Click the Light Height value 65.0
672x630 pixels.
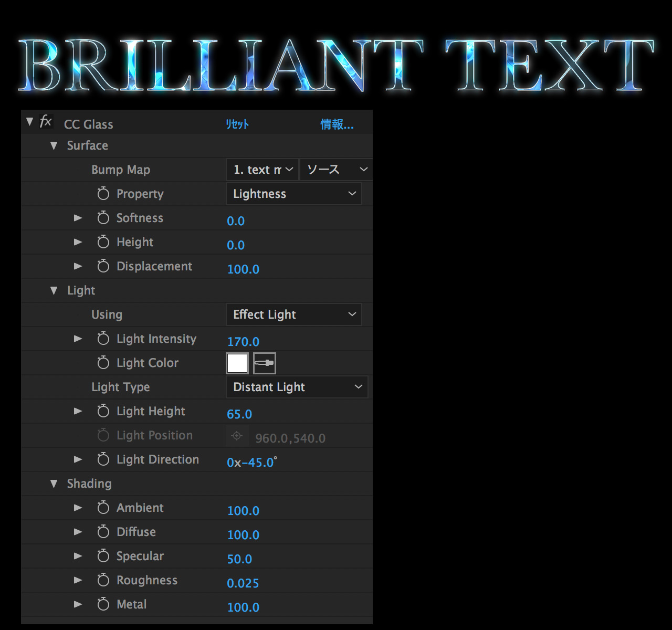239,414
